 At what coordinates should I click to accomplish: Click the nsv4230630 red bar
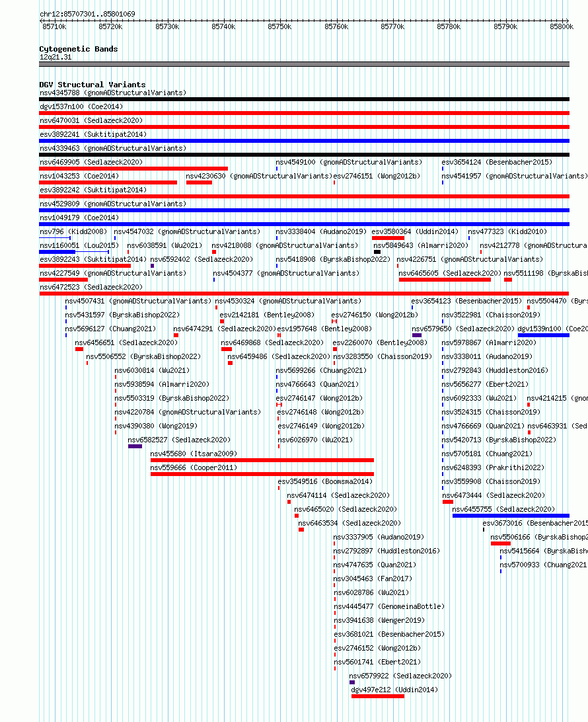point(200,182)
